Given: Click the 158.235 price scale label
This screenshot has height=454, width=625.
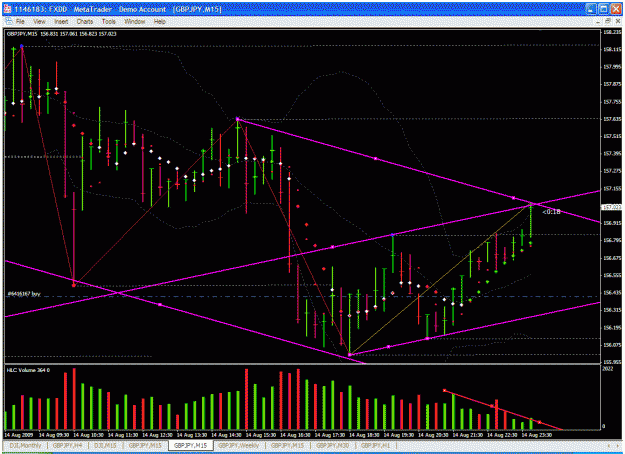Looking at the screenshot, I should coord(612,32).
